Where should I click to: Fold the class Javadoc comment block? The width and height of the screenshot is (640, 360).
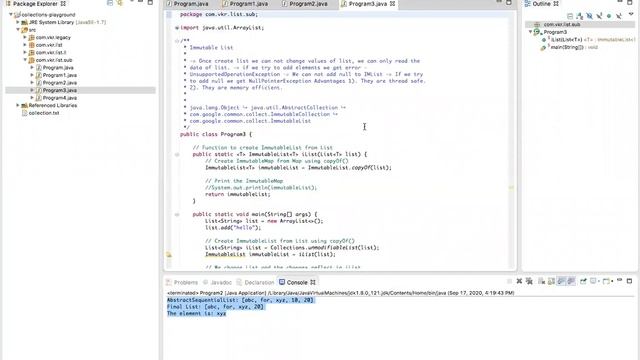click(x=177, y=41)
